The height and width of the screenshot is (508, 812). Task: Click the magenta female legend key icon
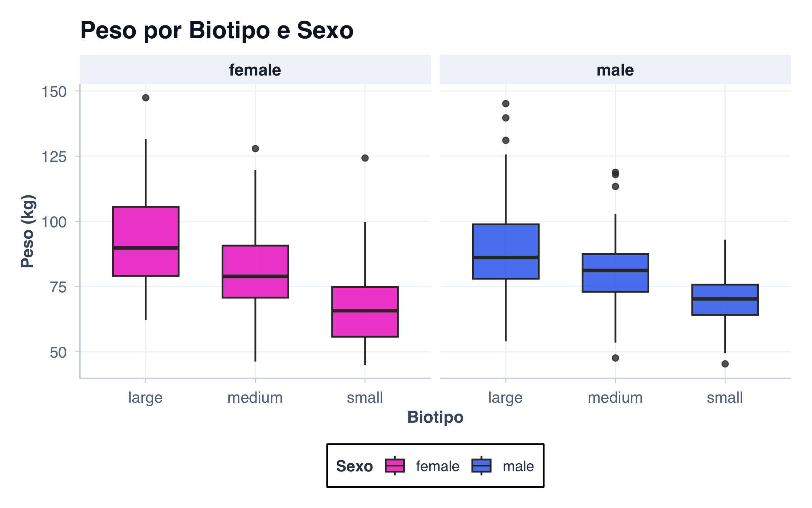pyautogui.click(x=394, y=466)
